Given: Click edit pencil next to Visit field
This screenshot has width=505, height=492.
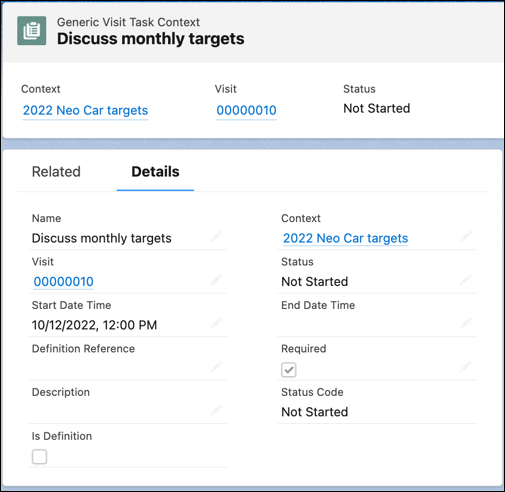Looking at the screenshot, I should click(216, 280).
